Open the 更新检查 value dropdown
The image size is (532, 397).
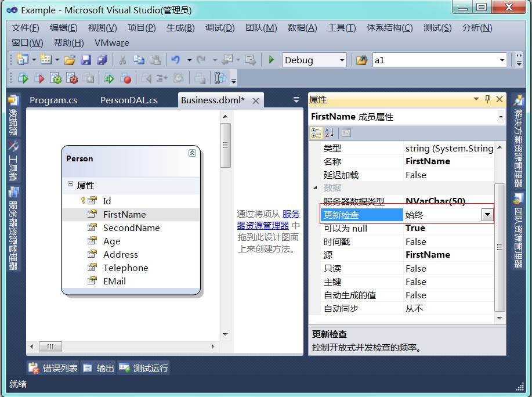pos(487,215)
